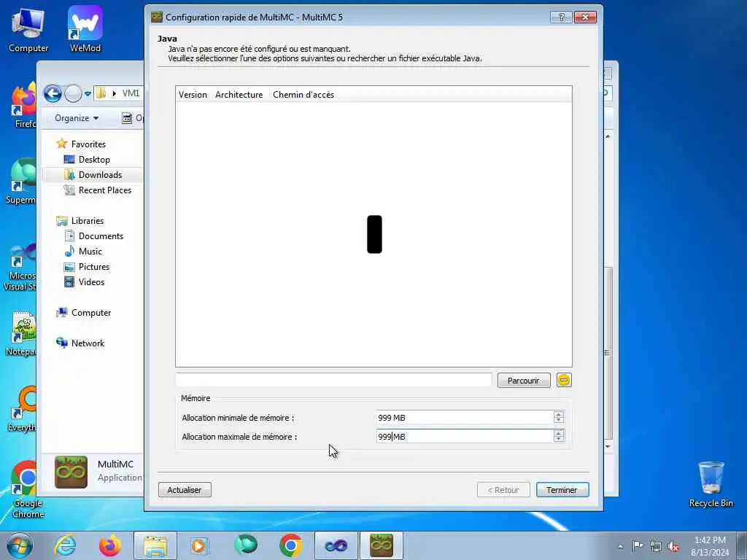Open the media player taskbar icon
Viewport: 747px width, 560px height.
pyautogui.click(x=199, y=545)
